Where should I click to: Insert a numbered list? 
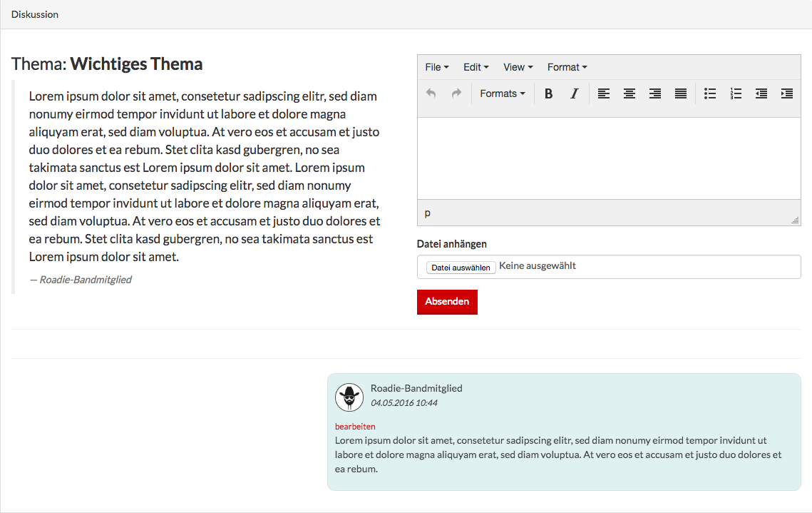736,93
